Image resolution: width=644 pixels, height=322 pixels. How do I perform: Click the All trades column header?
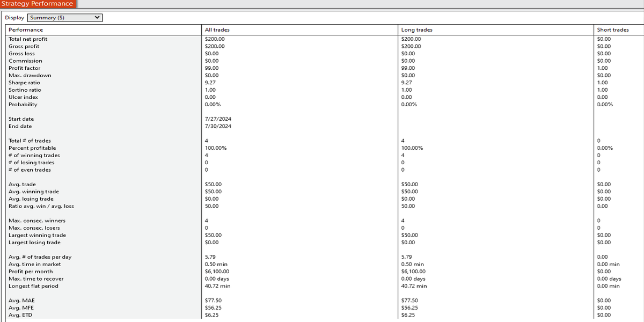(217, 30)
